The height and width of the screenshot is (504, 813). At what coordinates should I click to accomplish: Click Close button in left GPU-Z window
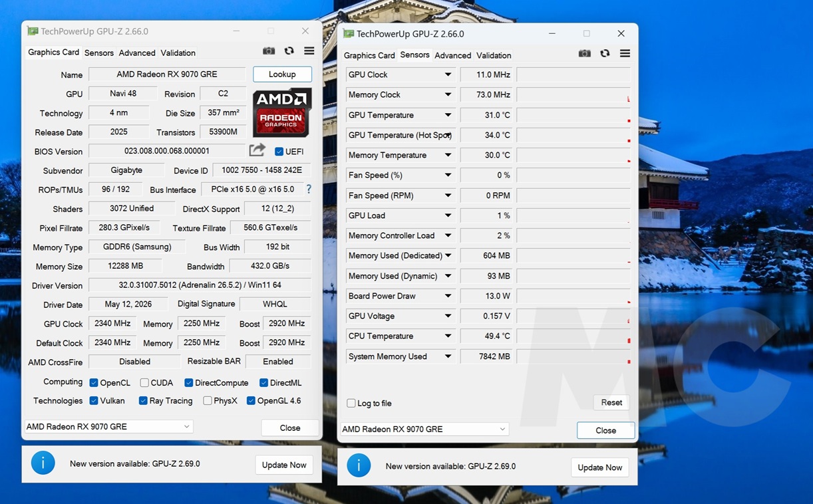point(290,428)
